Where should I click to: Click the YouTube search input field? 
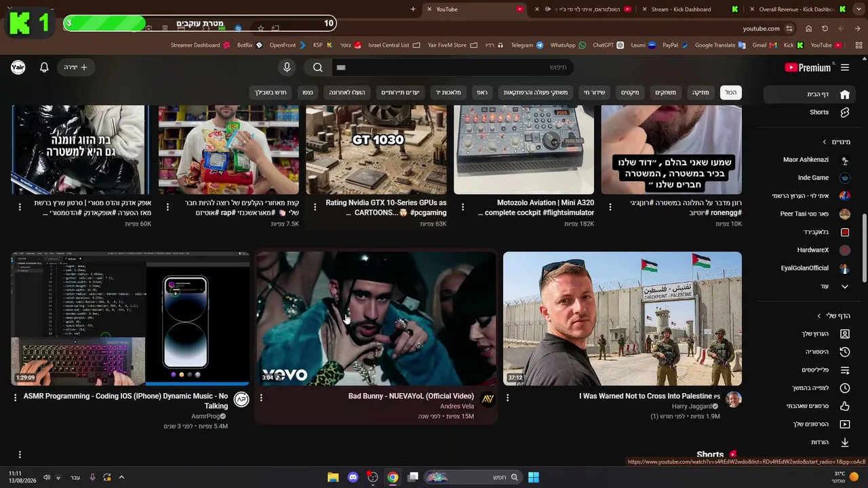click(x=452, y=67)
